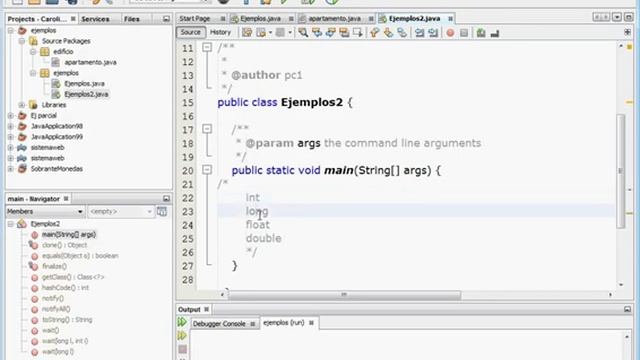Collapse the edificio package node
640x360 pixels.
pos(33,52)
